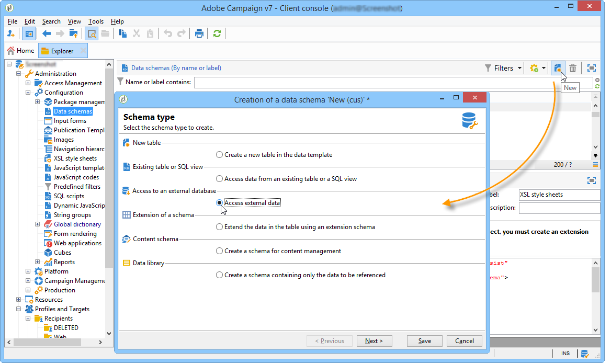This screenshot has height=364, width=611.
Task: Select Access data from existing table radio
Action: point(219,179)
